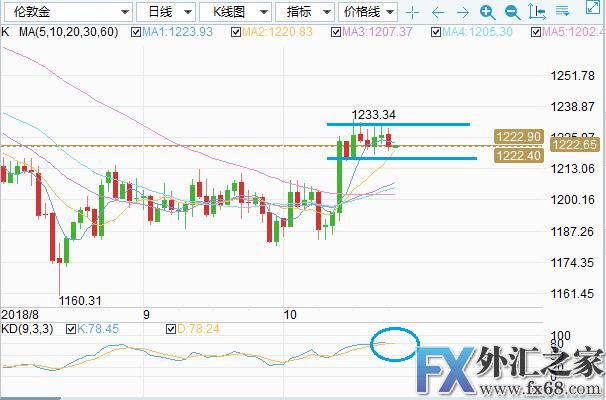606x400 pixels.
Task: Click the axis adjustment icon
Action: [x=537, y=13]
